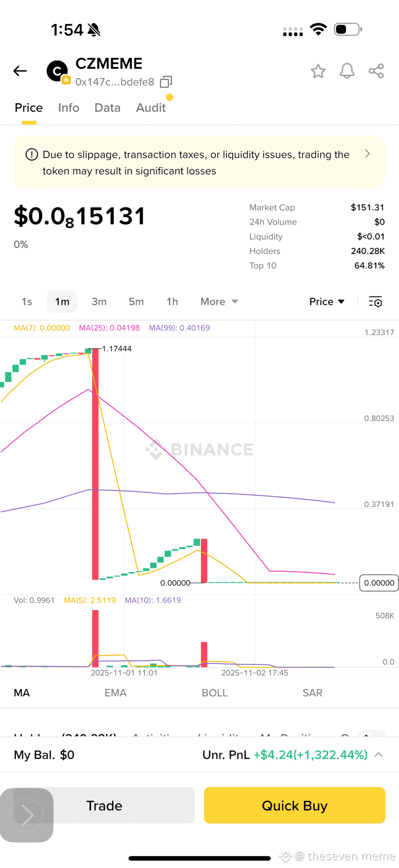
Task: Select the 1s chart interval
Action: tap(27, 302)
